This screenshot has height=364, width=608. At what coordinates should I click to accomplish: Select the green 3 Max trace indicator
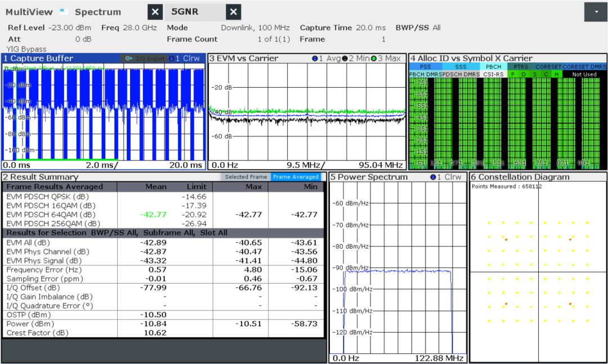[374, 59]
